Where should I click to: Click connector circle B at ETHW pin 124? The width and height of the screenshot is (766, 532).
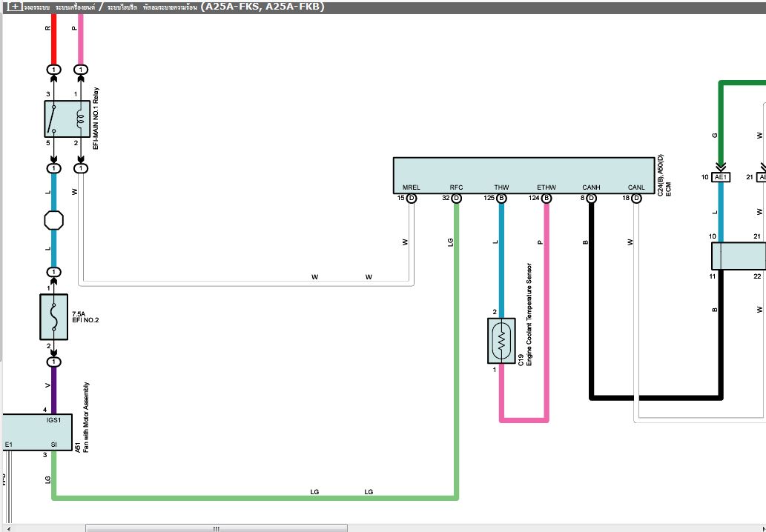(547, 199)
